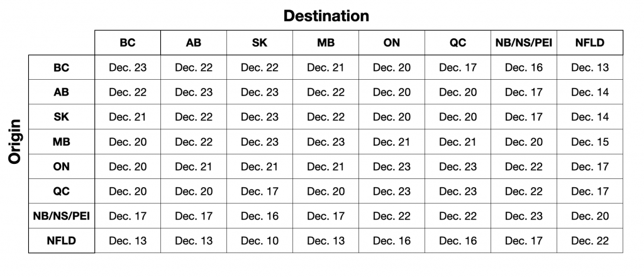Select the NB/NS/PEI column header
644x277 pixels.
(524, 43)
